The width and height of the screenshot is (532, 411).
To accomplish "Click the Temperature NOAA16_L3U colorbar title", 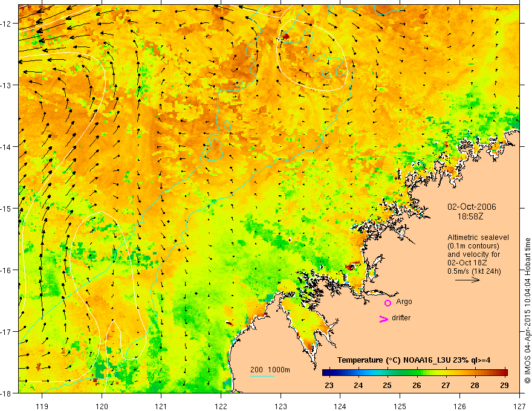I will click(x=414, y=360).
